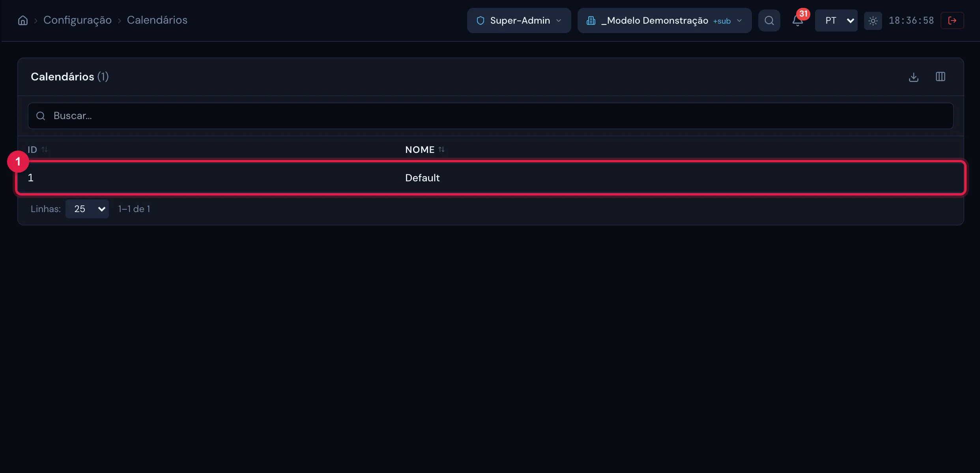Open the Super-Admin role dropdown
This screenshot has height=473, width=980.
pyautogui.click(x=519, y=20)
